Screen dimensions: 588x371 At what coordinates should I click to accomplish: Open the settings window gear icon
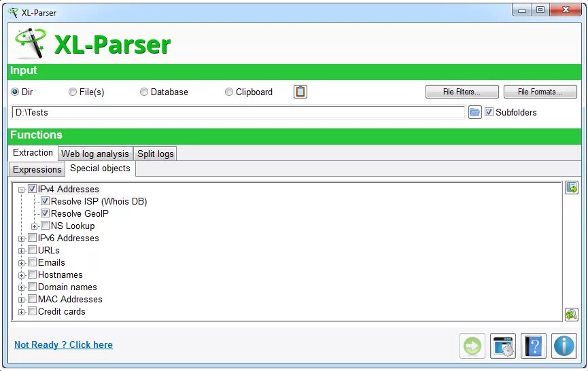point(503,345)
